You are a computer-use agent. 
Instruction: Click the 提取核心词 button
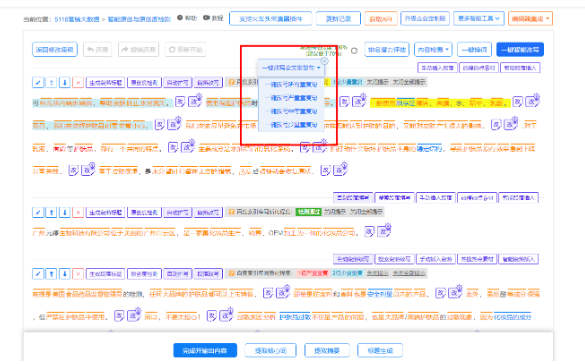pyautogui.click(x=270, y=350)
